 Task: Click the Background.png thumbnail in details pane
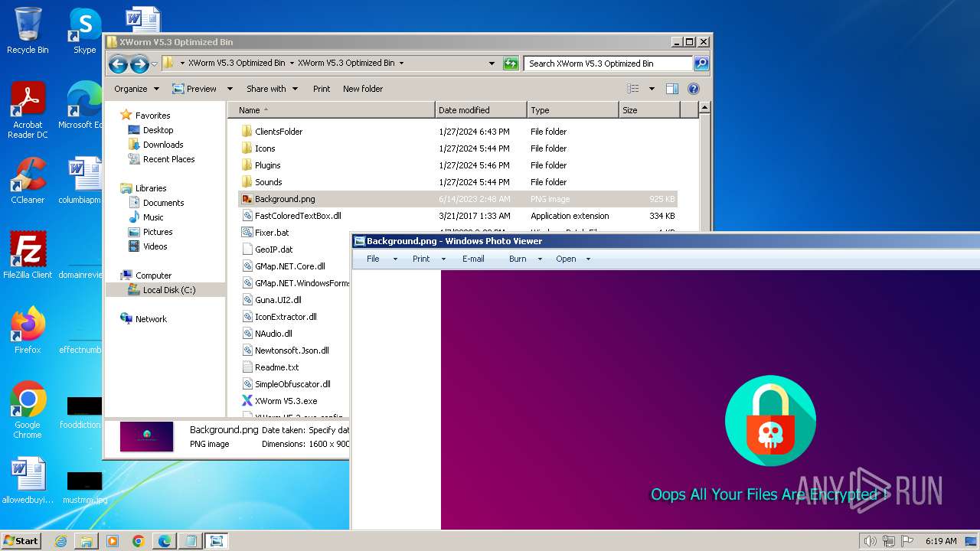coord(147,436)
